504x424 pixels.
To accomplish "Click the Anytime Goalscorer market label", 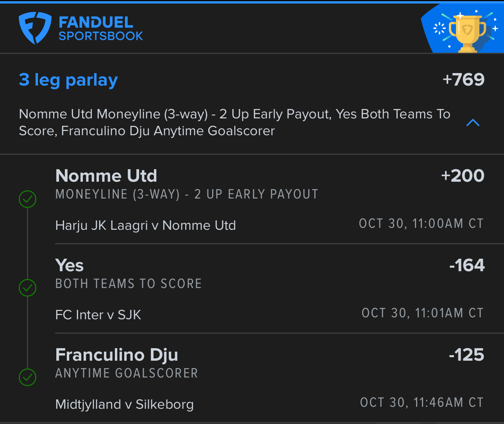I will click(x=127, y=373).
